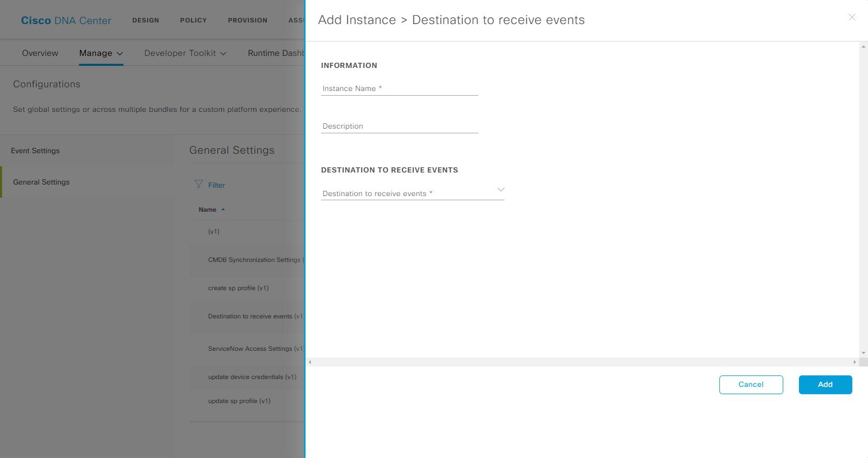
Task: Focus the Instance Name field
Action: [399, 88]
